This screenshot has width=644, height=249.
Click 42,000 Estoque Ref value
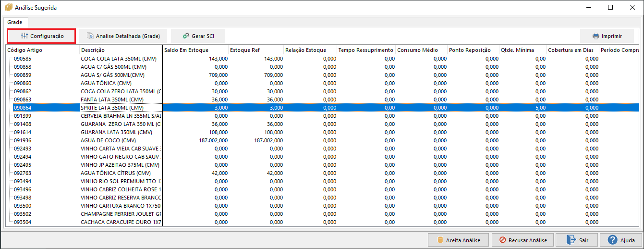click(x=275, y=173)
